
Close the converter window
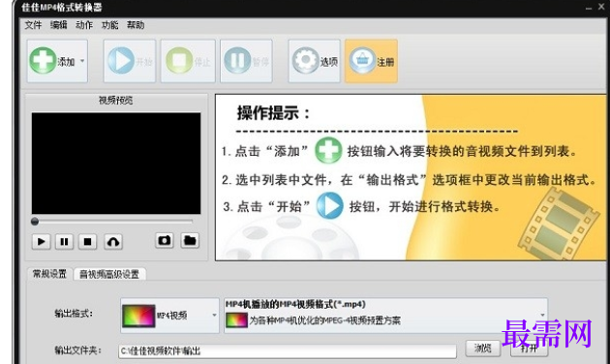[x=601, y=7]
